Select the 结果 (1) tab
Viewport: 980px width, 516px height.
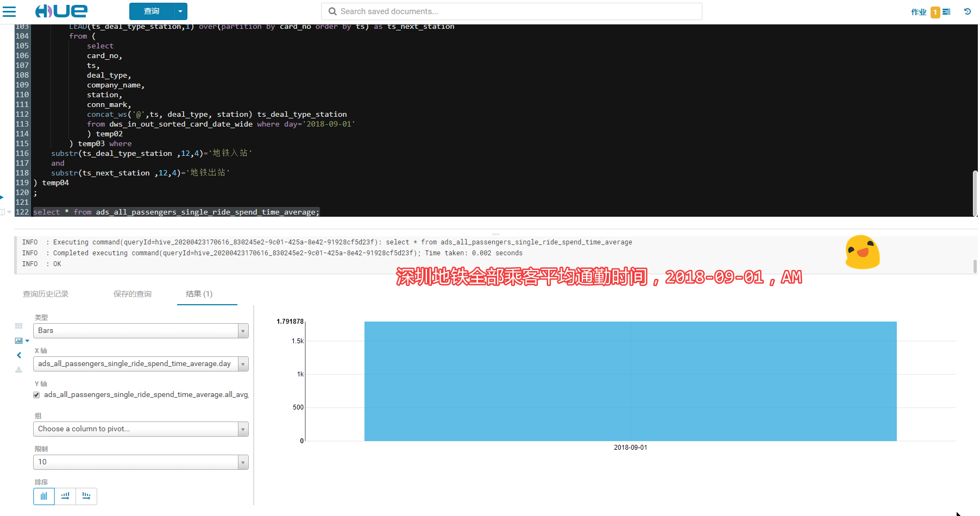(199, 294)
